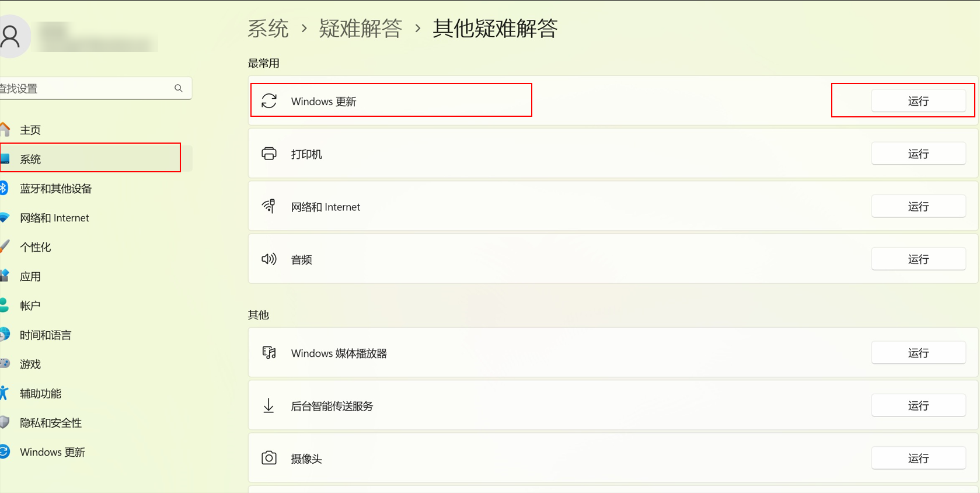Navigate to 系统 breadcrumb link
The height and width of the screenshot is (493, 980).
click(268, 28)
